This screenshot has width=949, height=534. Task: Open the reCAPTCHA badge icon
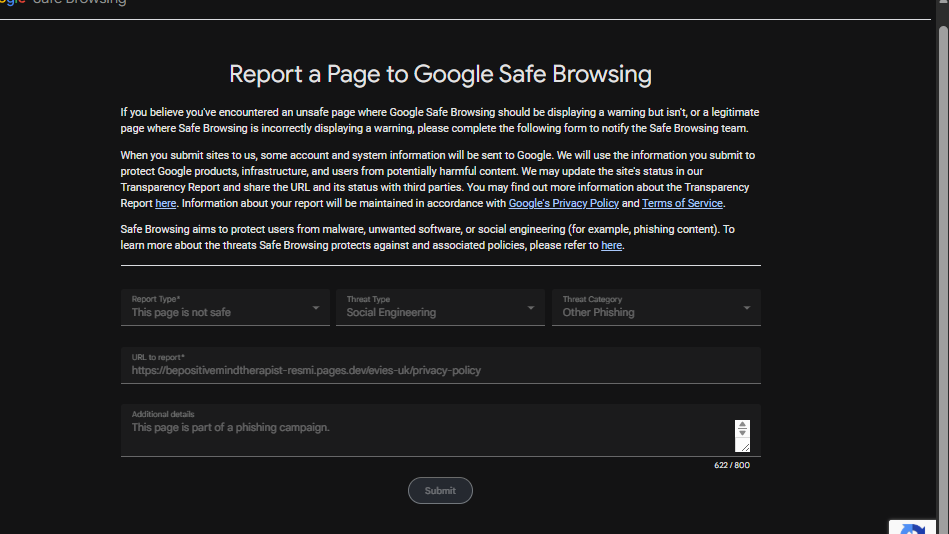912,528
